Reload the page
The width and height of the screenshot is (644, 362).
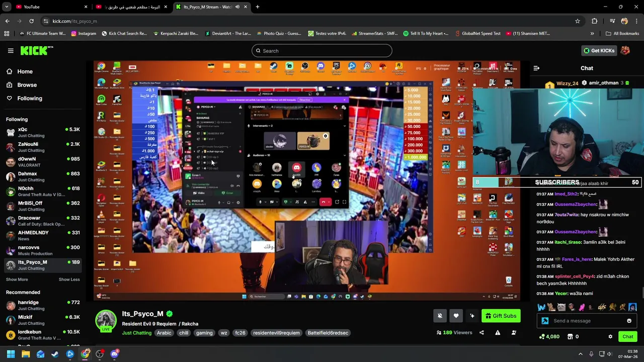[x=31, y=21]
